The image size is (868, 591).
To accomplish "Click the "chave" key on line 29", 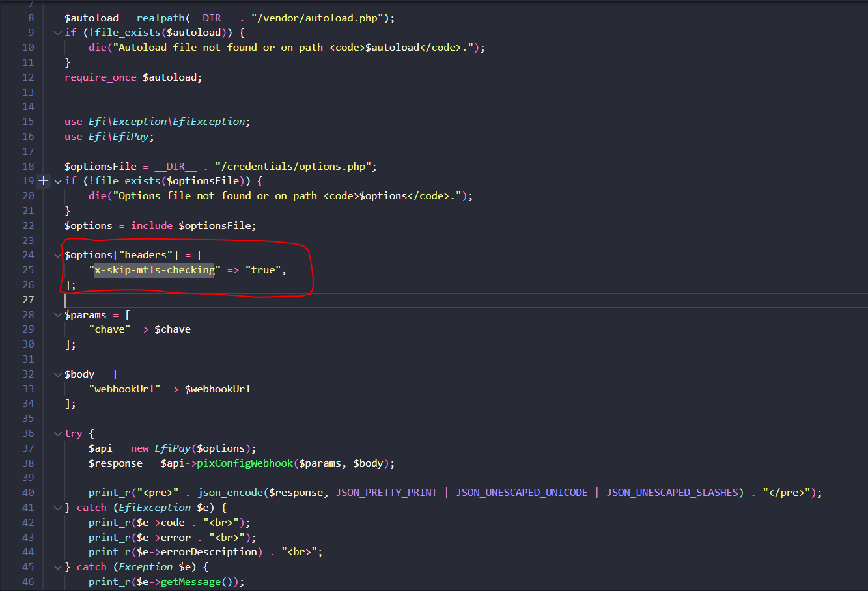I will [109, 329].
